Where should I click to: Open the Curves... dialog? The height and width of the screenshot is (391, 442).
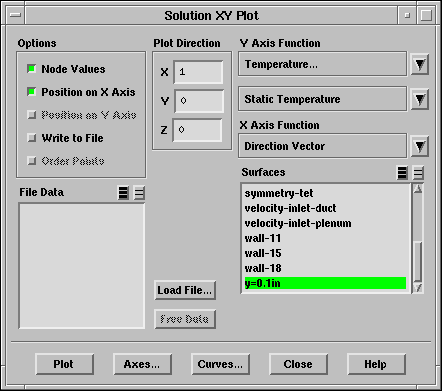coord(220,364)
